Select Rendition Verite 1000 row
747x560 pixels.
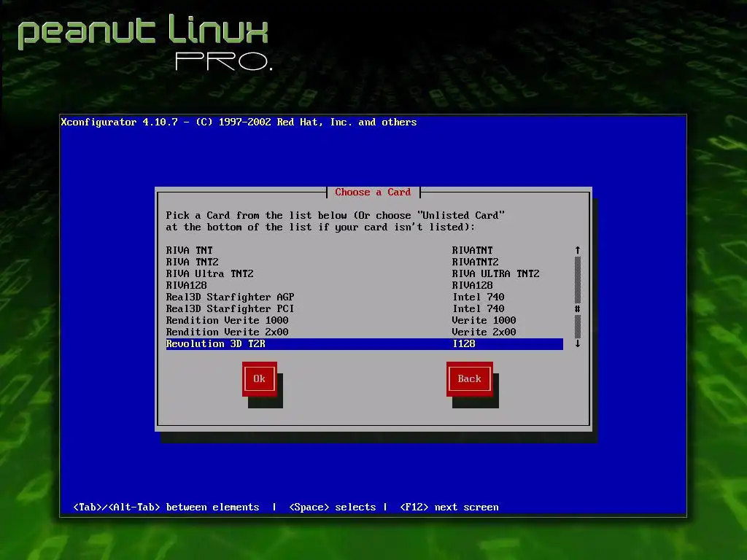click(365, 320)
